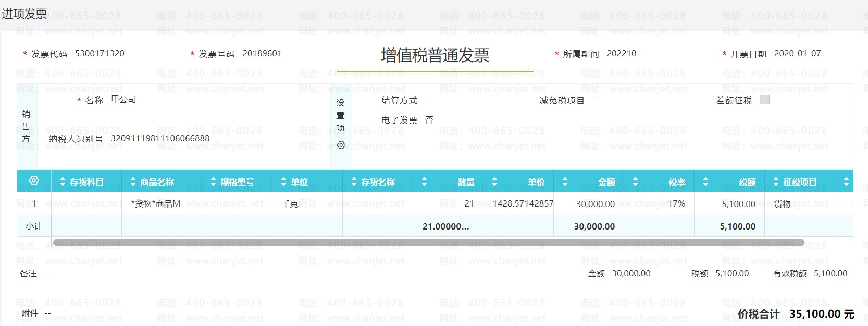Click the 进项发票 page title
Viewport: 868px width, 326px height.
click(x=24, y=14)
